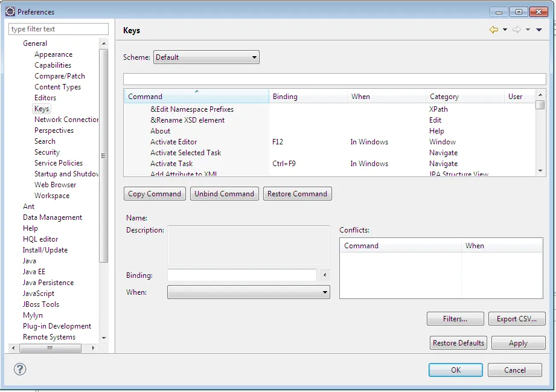Select the Search tree item
The width and height of the screenshot is (556, 392).
point(45,141)
